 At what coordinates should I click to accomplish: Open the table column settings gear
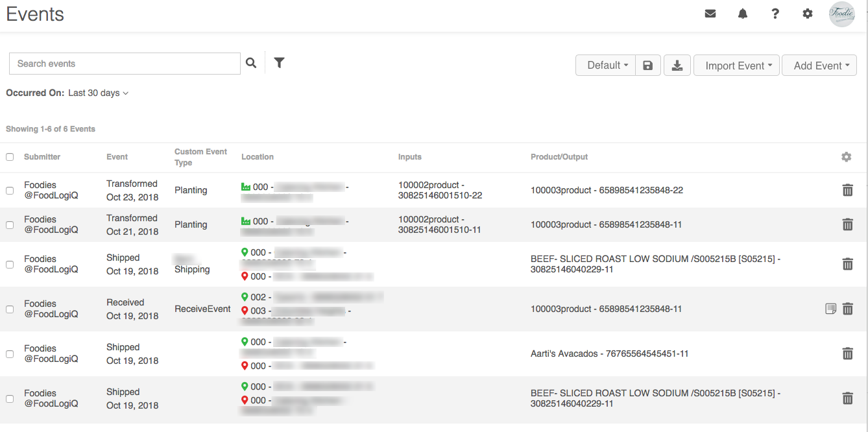[846, 157]
